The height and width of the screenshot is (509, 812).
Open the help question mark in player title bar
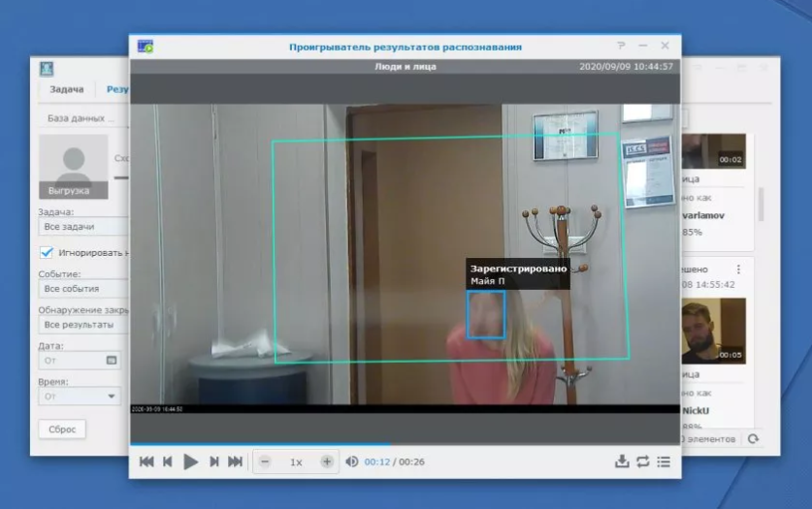pos(622,46)
